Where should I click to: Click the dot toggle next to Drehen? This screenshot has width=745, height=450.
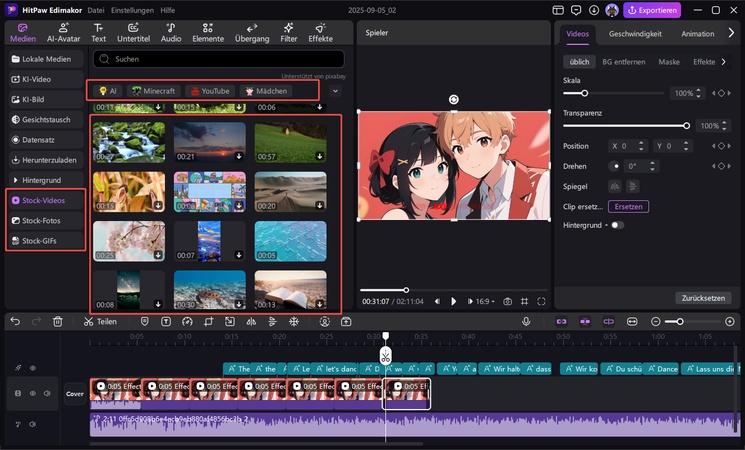click(616, 166)
